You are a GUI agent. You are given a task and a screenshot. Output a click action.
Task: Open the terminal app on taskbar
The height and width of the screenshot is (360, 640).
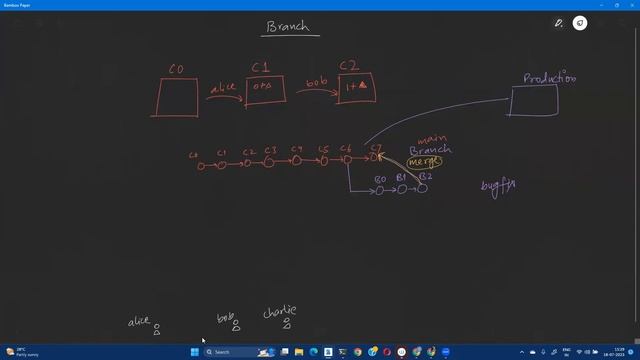pyautogui.click(x=343, y=352)
